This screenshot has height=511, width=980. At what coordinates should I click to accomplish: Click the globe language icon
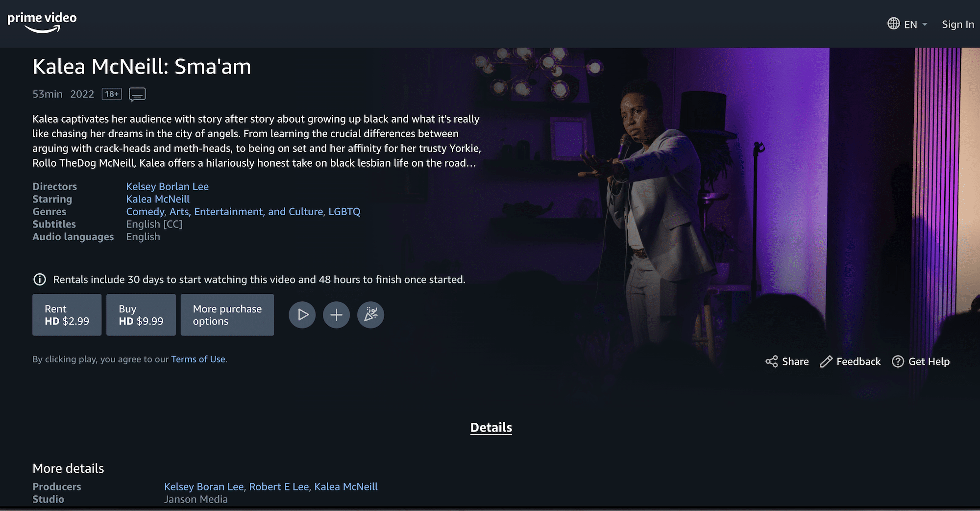click(894, 24)
